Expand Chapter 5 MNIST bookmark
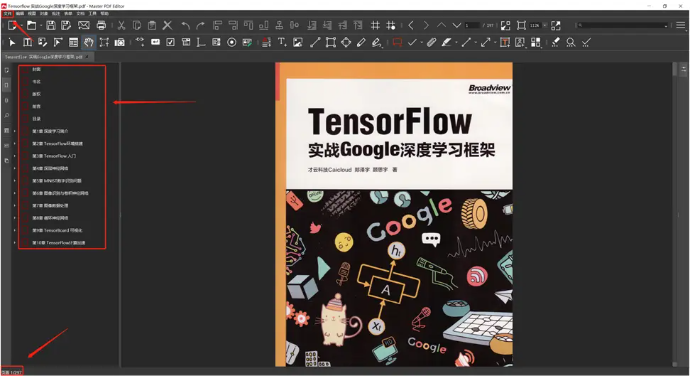Image resolution: width=690 pixels, height=376 pixels. 15,181
